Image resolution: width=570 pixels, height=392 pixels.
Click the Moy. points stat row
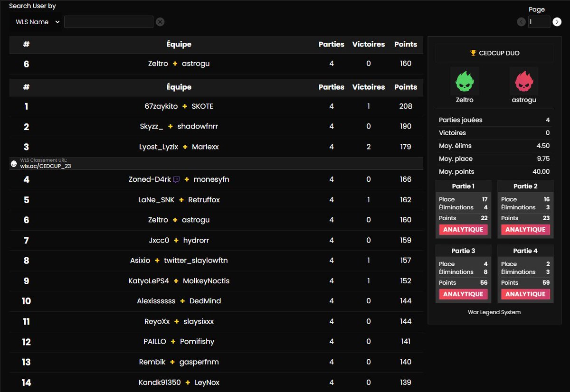coord(494,171)
